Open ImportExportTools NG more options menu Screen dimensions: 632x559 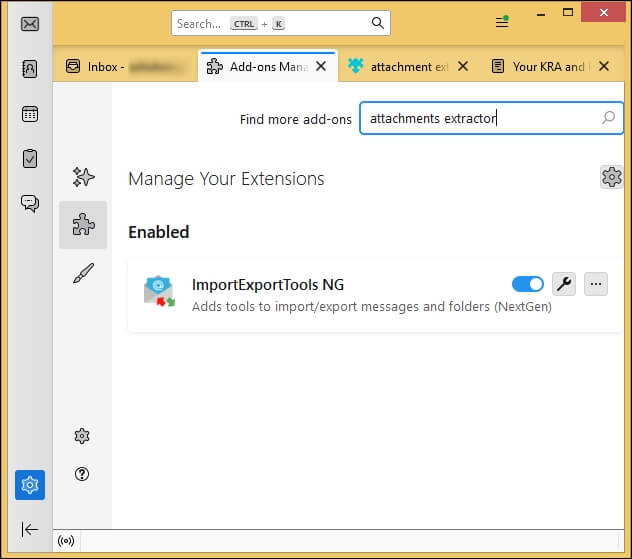[596, 284]
